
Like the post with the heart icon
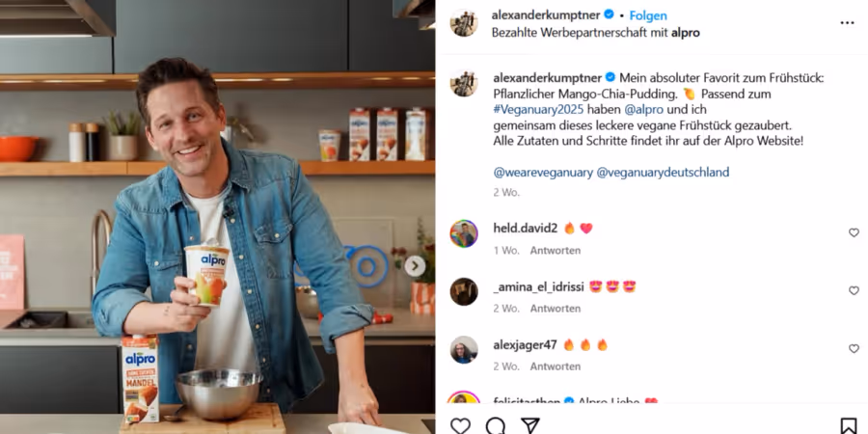tap(460, 425)
